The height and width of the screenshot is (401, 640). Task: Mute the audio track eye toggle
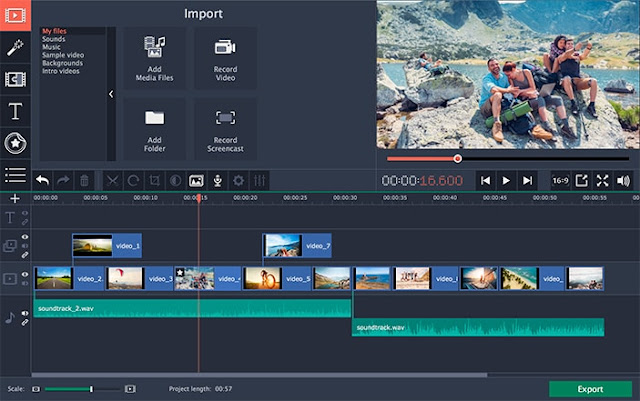click(25, 313)
